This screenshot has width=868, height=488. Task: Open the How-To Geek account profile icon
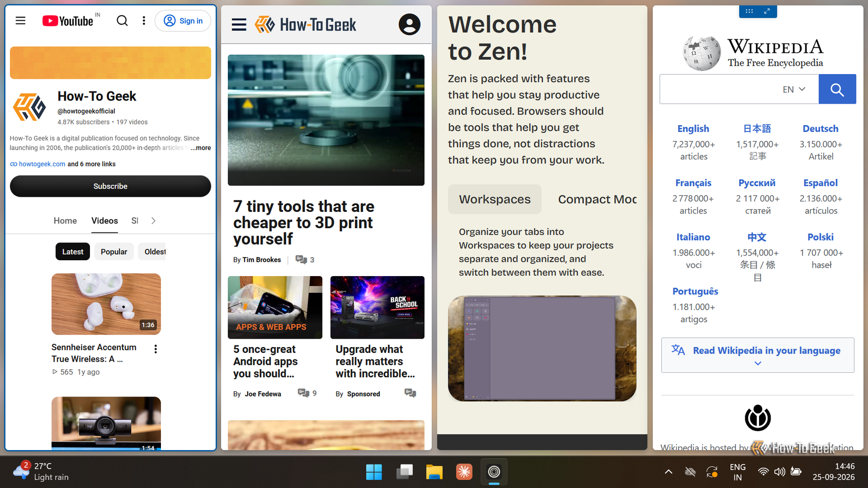click(x=409, y=25)
